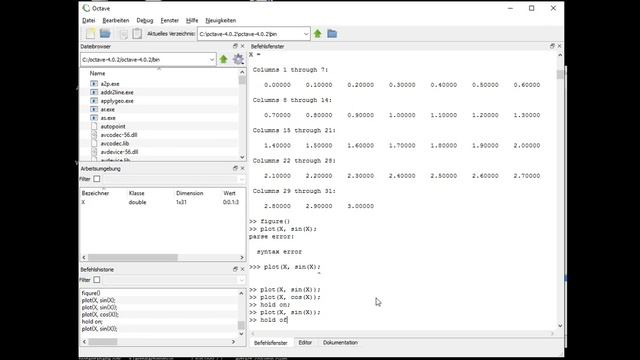Close the Dateibrowser panel

pos(242,46)
